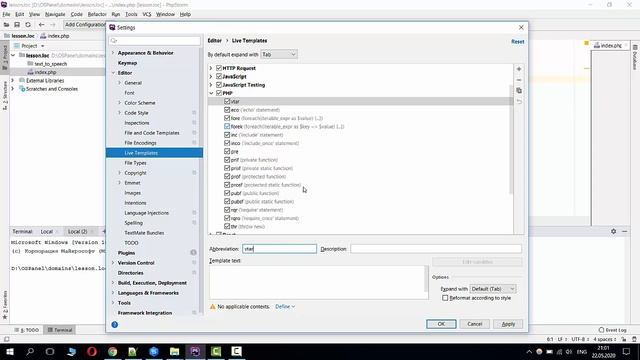The image size is (640, 360).
Task: Click the Description input field
Action: pyautogui.click(x=436, y=249)
